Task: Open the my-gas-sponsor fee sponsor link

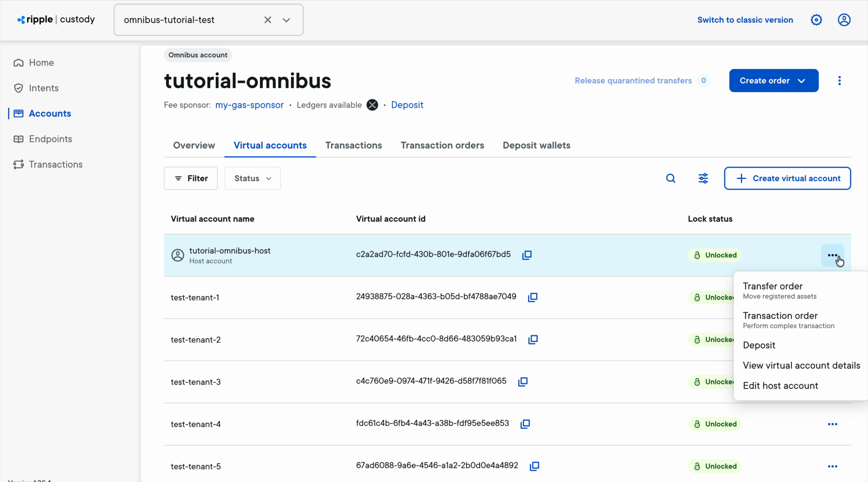Action: pyautogui.click(x=249, y=105)
